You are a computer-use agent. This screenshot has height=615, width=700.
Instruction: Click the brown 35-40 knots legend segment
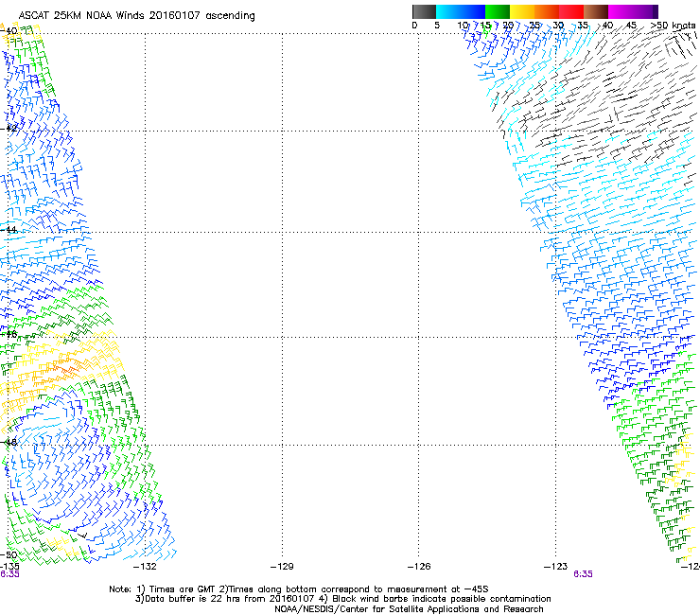596,11
